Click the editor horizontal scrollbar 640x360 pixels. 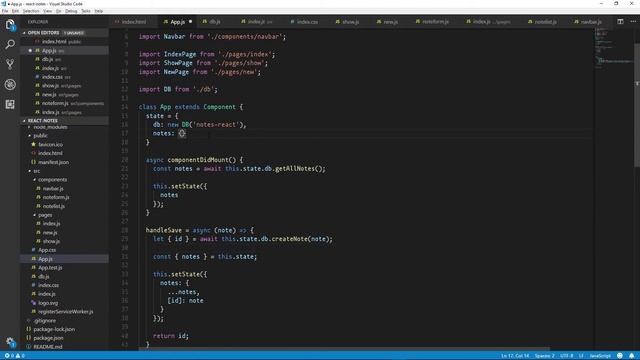pos(344,349)
